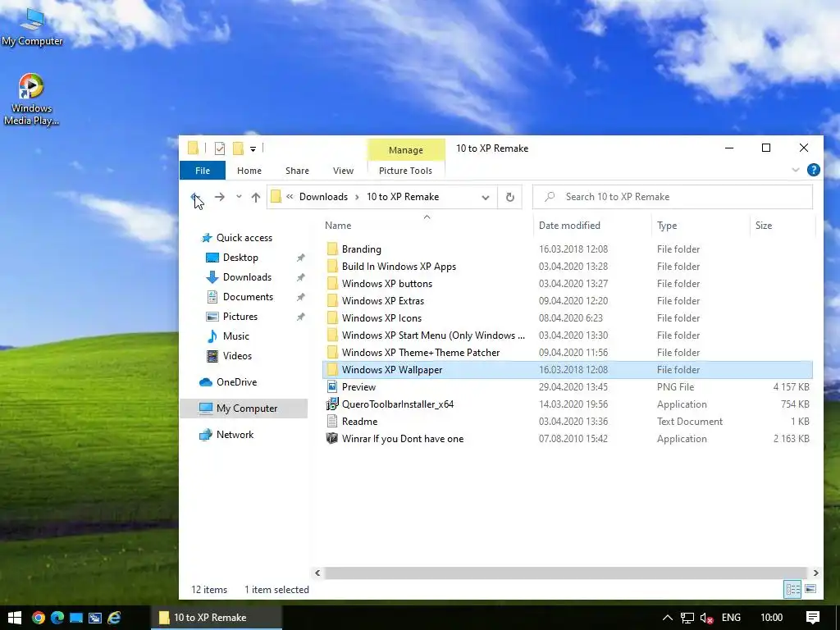Open Explorer Help question mark

pyautogui.click(x=813, y=170)
